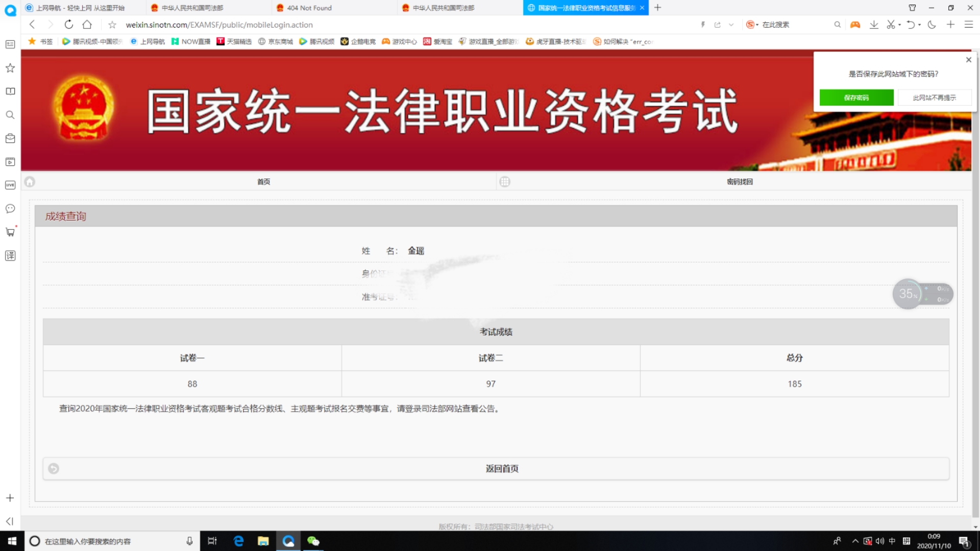Click the 首页 navigation item

point(263,182)
